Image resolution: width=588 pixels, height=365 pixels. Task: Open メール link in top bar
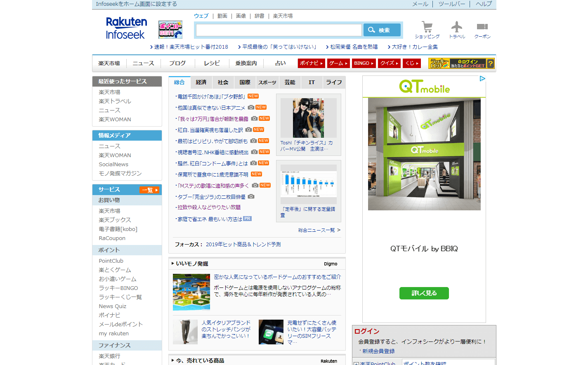420,4
